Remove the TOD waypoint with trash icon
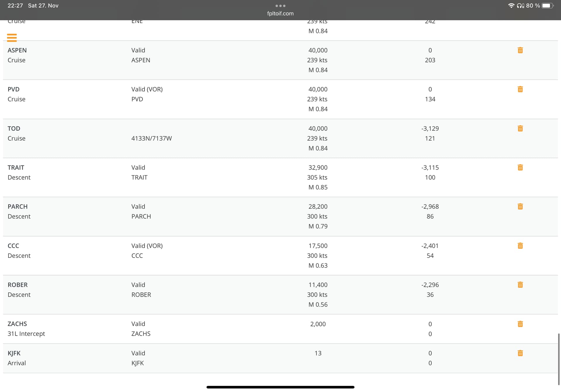This screenshot has height=392, width=561. (520, 129)
